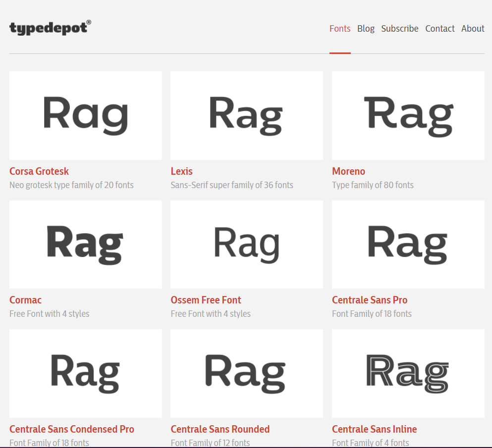This screenshot has width=492, height=448.
Task: Follow the Corsa Grotesk title link
Action: [39, 171]
